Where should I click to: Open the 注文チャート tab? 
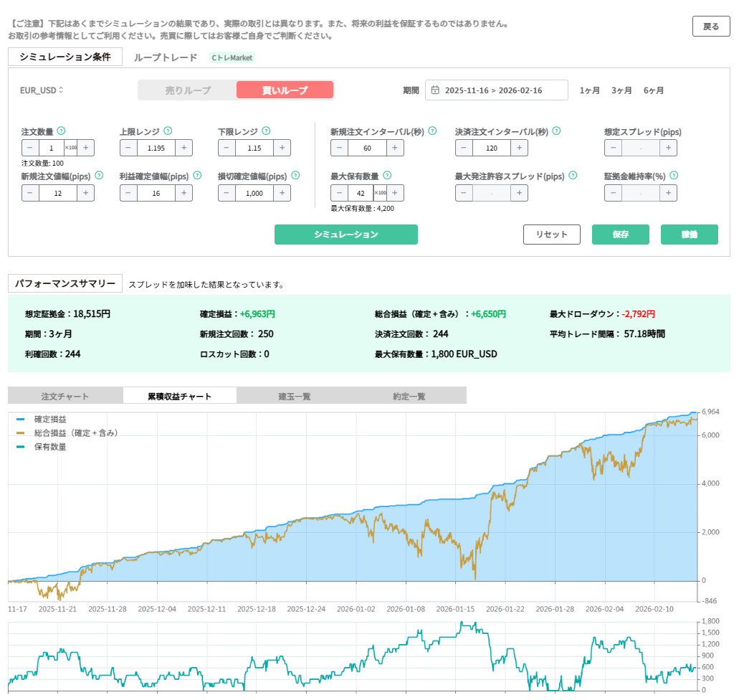pyautogui.click(x=65, y=396)
